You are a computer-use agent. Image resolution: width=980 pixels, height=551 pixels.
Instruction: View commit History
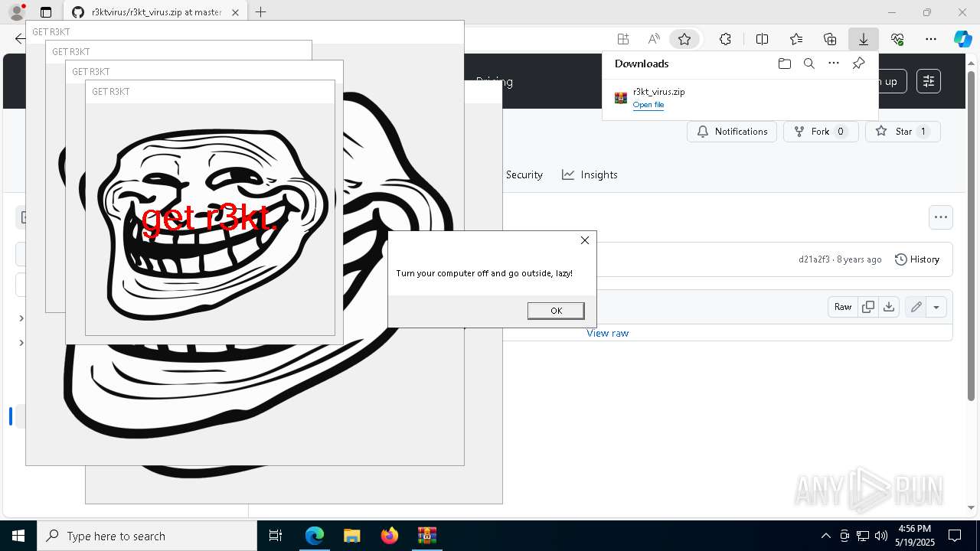click(x=917, y=259)
